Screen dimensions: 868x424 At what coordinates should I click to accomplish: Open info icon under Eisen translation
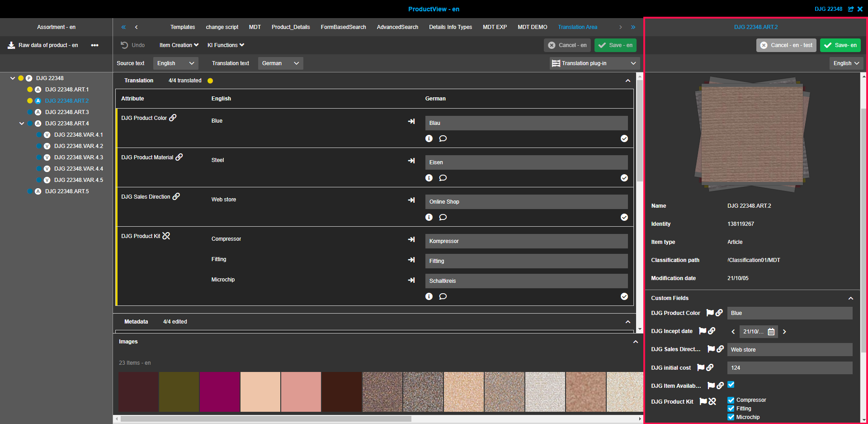429,178
